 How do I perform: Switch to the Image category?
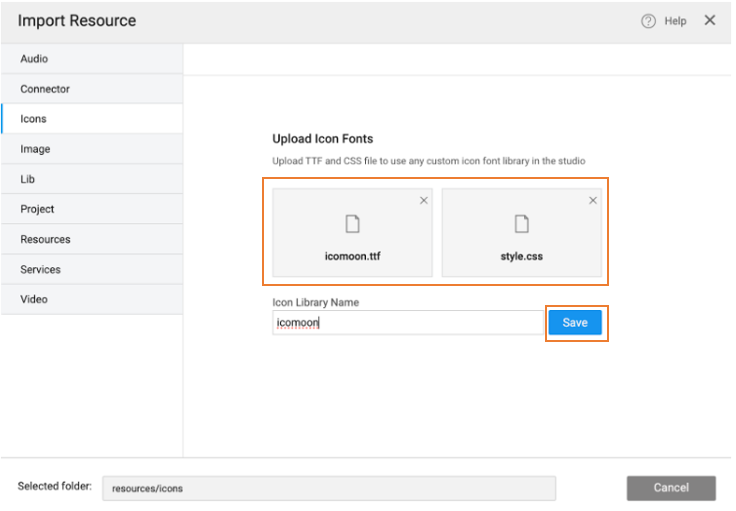[x=35, y=149]
